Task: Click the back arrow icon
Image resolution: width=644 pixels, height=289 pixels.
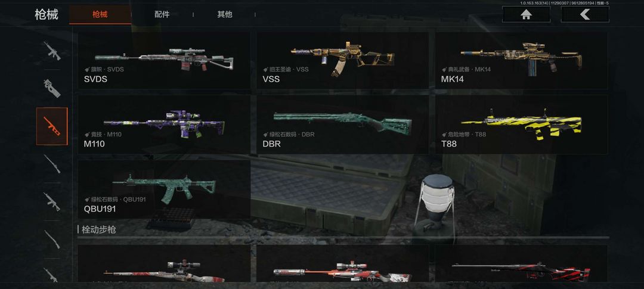Action: [x=585, y=14]
